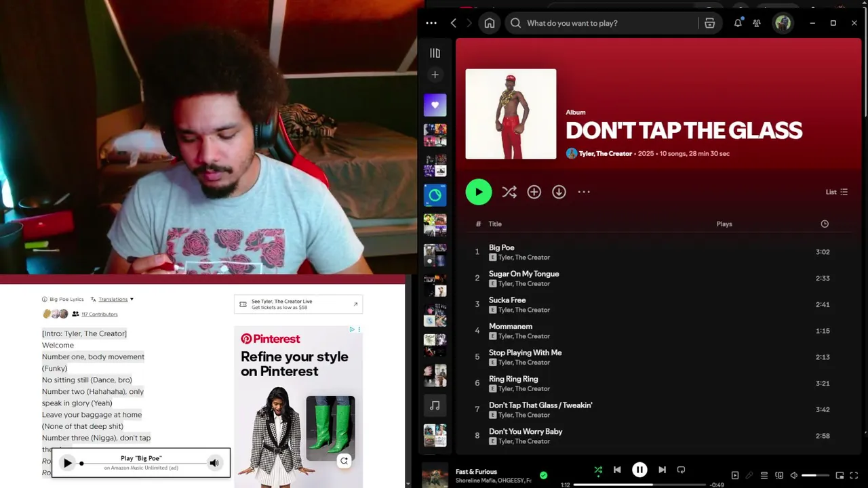The image size is (868, 488).
Task: Open Spotify Home
Action: pyautogui.click(x=490, y=23)
